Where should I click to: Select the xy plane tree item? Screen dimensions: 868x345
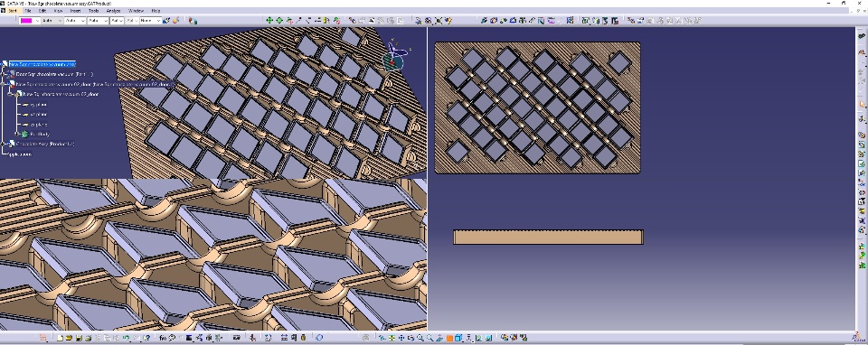click(x=38, y=105)
